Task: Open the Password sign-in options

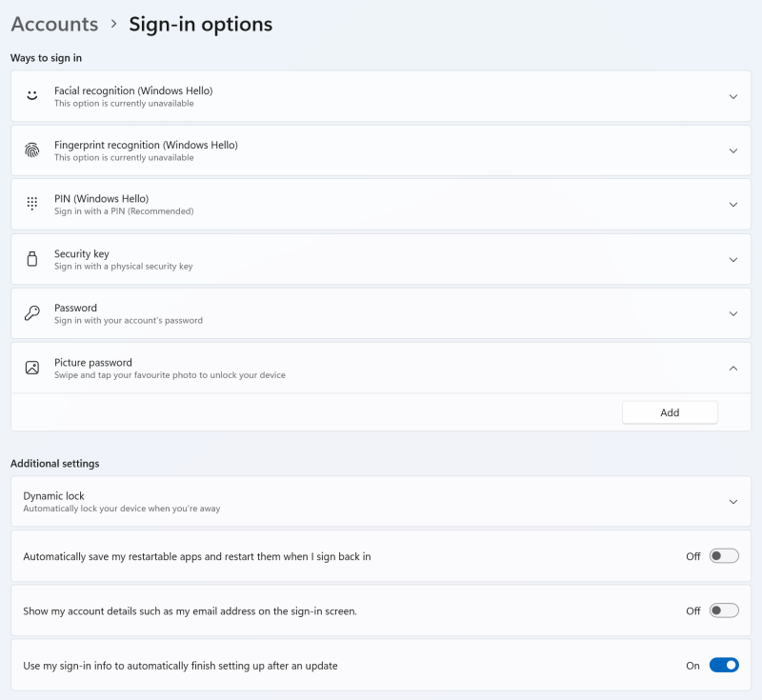Action: (x=733, y=313)
